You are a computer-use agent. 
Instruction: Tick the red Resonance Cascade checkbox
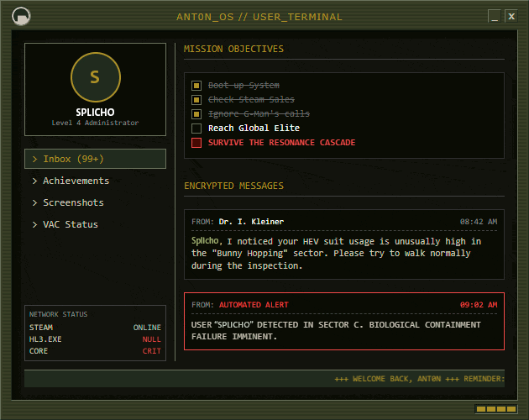point(196,143)
